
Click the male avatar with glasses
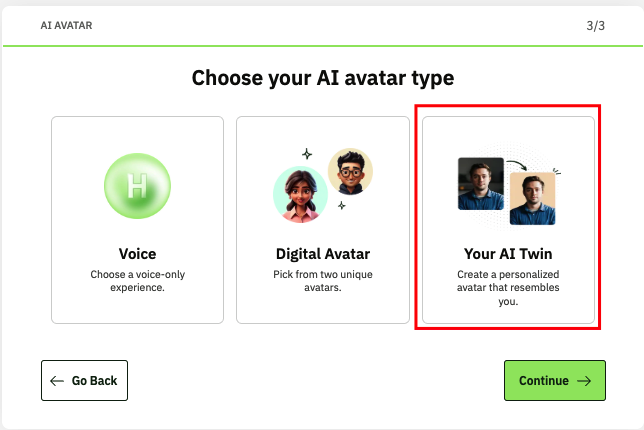point(349,171)
